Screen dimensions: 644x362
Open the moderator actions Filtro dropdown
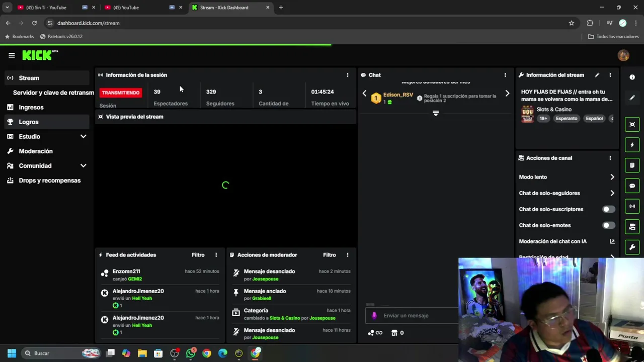coord(329,255)
